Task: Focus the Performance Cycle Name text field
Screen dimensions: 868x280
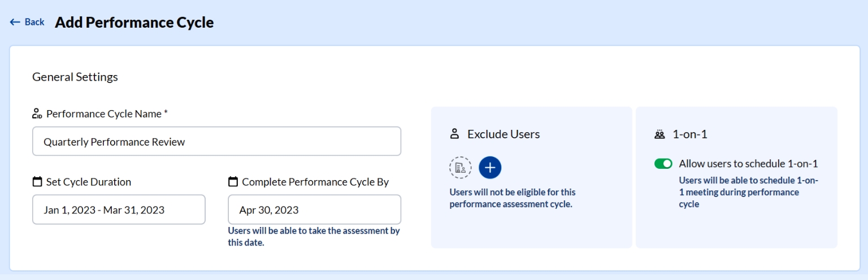Action: point(216,142)
